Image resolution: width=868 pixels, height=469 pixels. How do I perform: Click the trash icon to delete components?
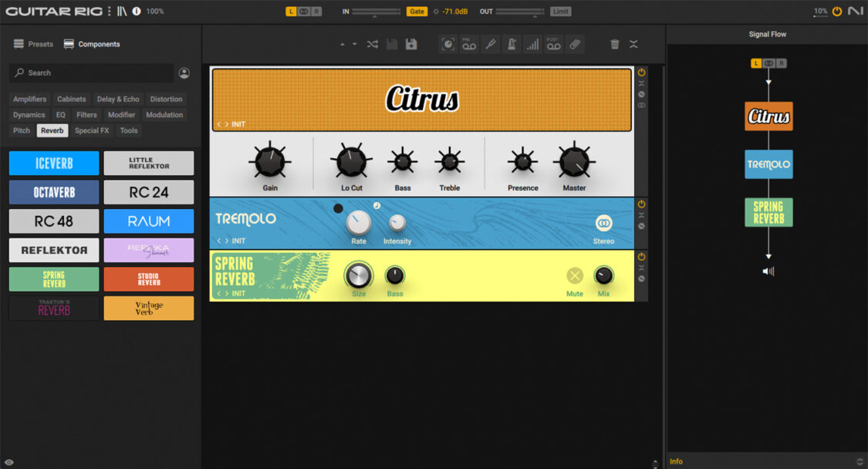click(x=614, y=44)
